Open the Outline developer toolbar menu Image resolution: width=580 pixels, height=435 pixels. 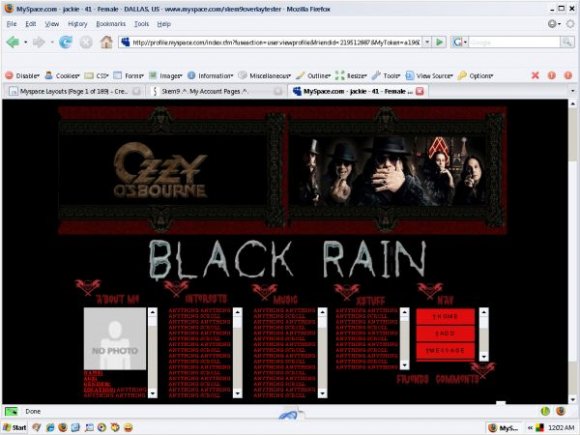pos(313,75)
